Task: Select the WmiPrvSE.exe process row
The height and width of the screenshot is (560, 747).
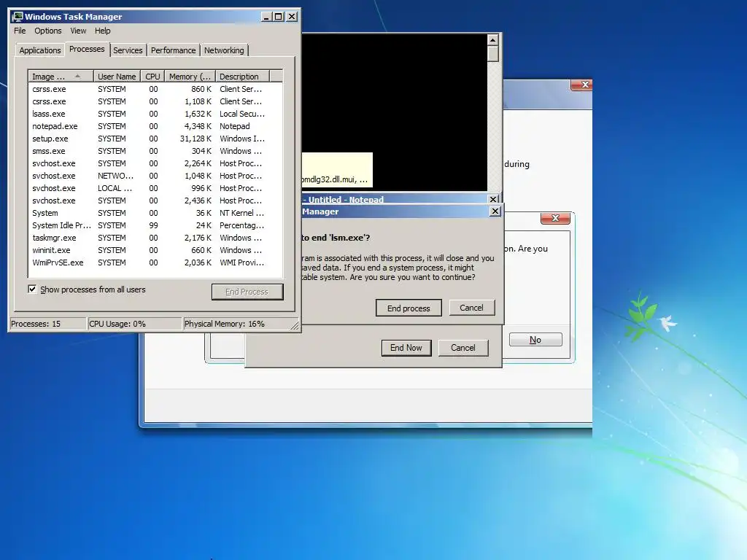Action: point(155,262)
